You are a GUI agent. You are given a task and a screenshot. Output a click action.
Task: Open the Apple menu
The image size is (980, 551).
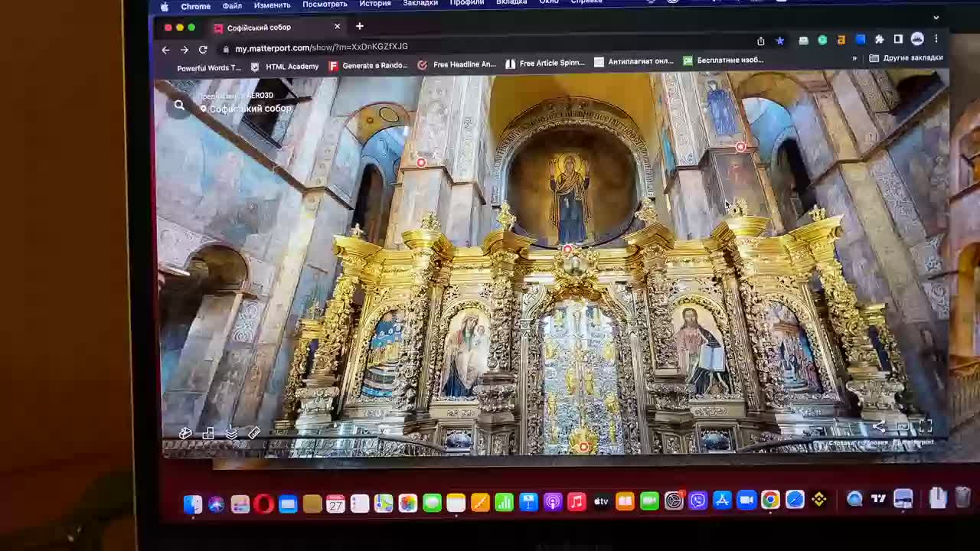[x=164, y=7]
